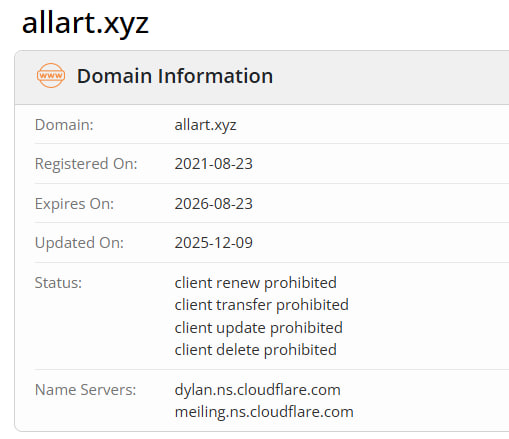Click the Expires On: label

coord(74,204)
